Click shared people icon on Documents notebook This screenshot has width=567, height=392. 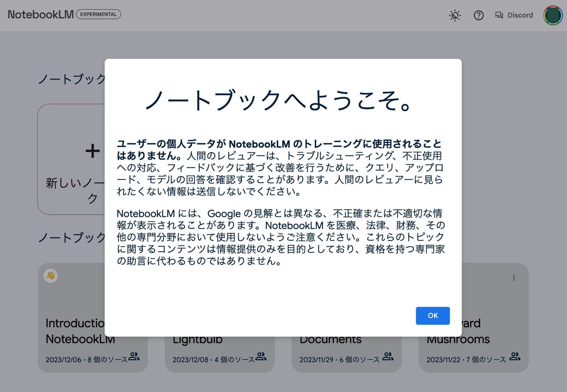pyautogui.click(x=388, y=357)
